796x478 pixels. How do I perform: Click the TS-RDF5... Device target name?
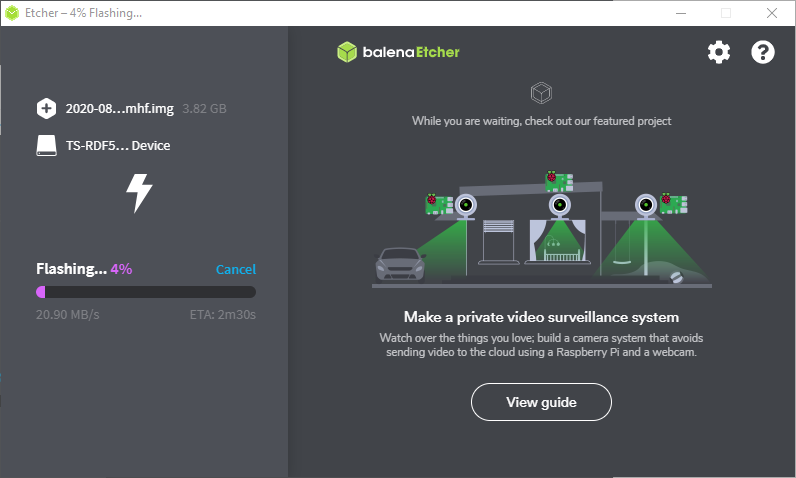click(118, 146)
